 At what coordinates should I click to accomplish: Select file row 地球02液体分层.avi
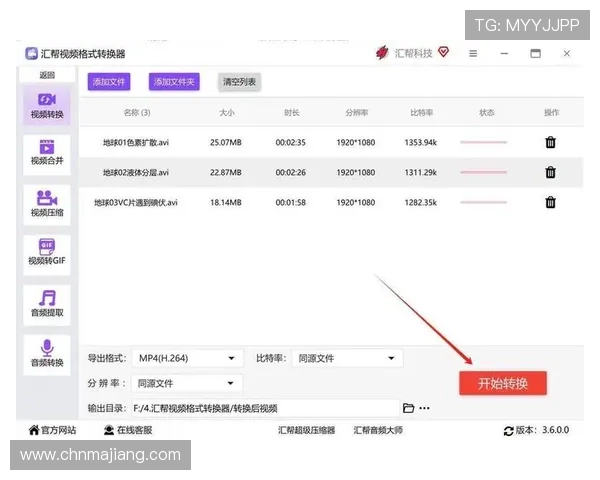coord(331,172)
